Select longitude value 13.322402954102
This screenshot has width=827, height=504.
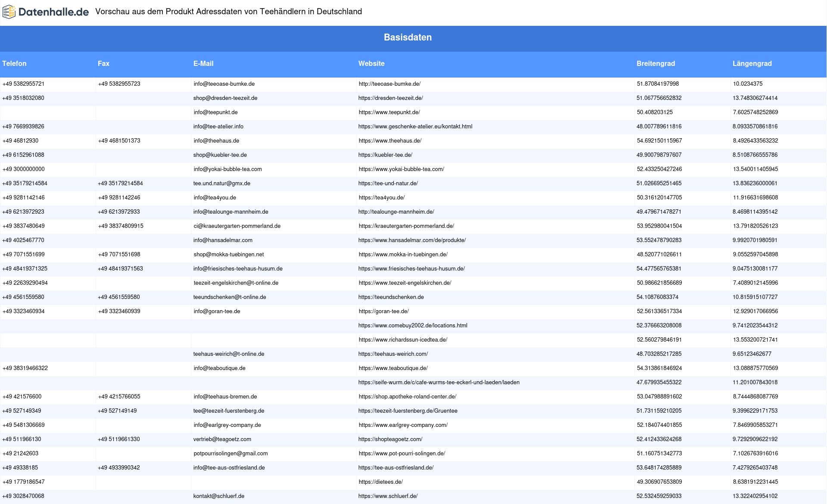point(755,496)
